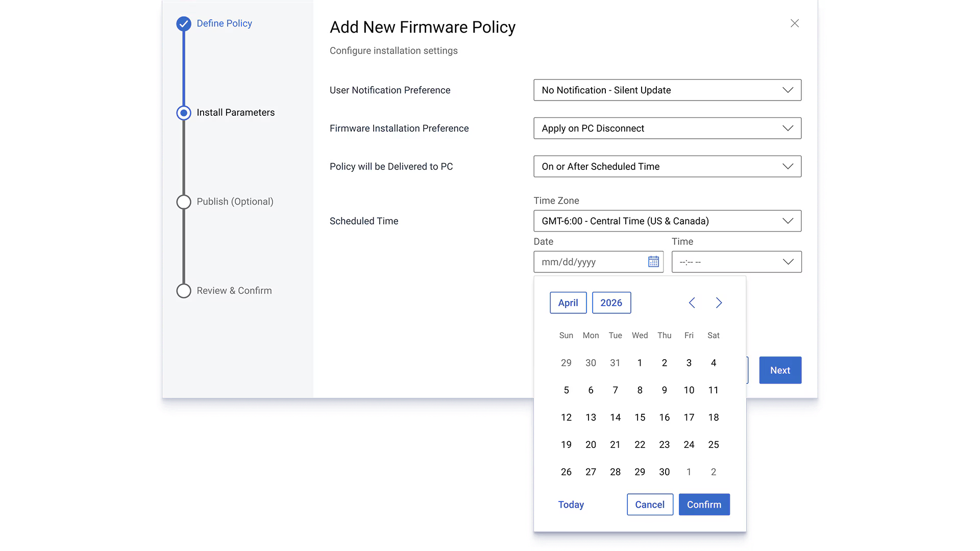Screen dimensions: 980x551
Task: Open the Policy will be Delivered dropdown
Action: tap(668, 166)
